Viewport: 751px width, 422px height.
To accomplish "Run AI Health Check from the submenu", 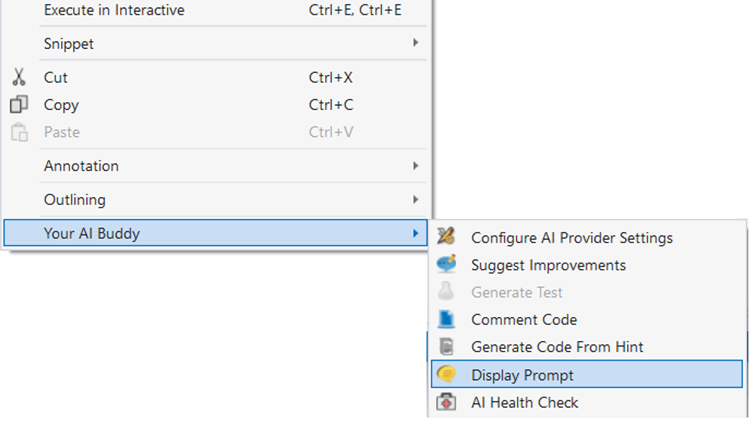I will pyautogui.click(x=524, y=402).
